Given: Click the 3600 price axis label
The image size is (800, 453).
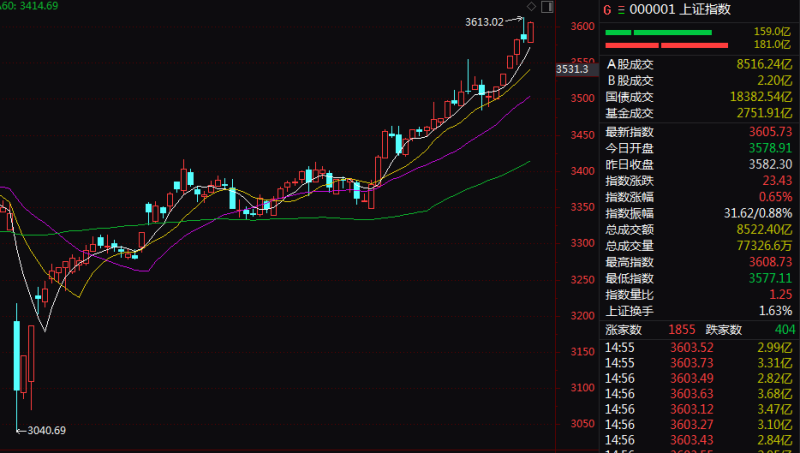Looking at the screenshot, I should (x=583, y=26).
